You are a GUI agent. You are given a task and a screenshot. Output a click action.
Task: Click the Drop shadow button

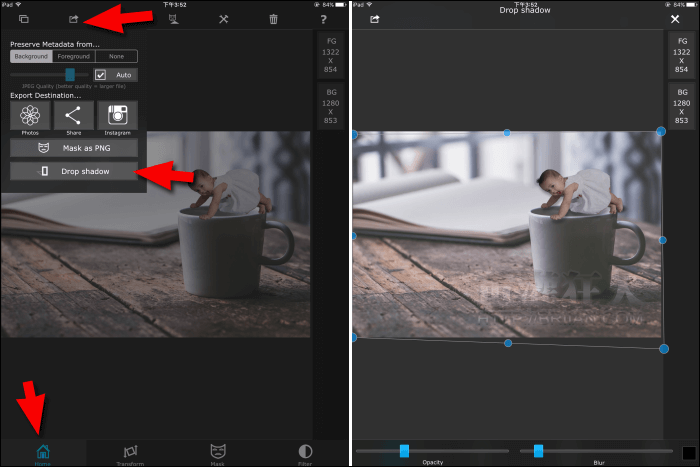[74, 171]
